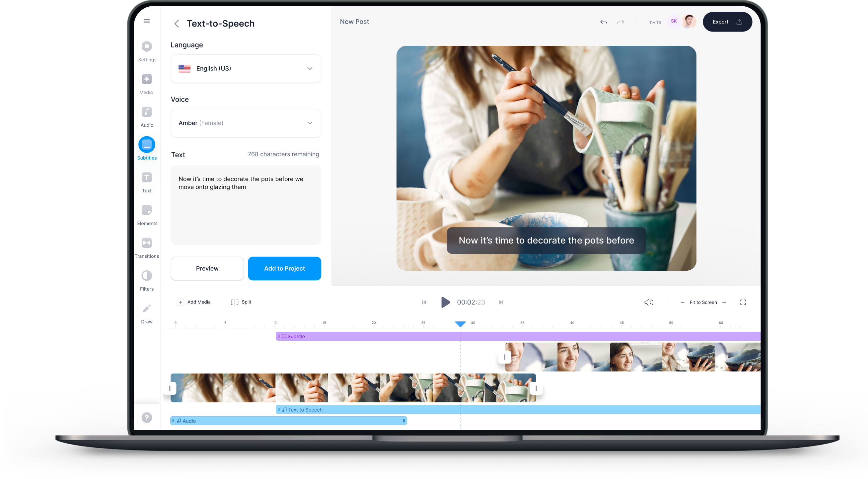
Task: Click Add to Project button
Action: (x=284, y=268)
